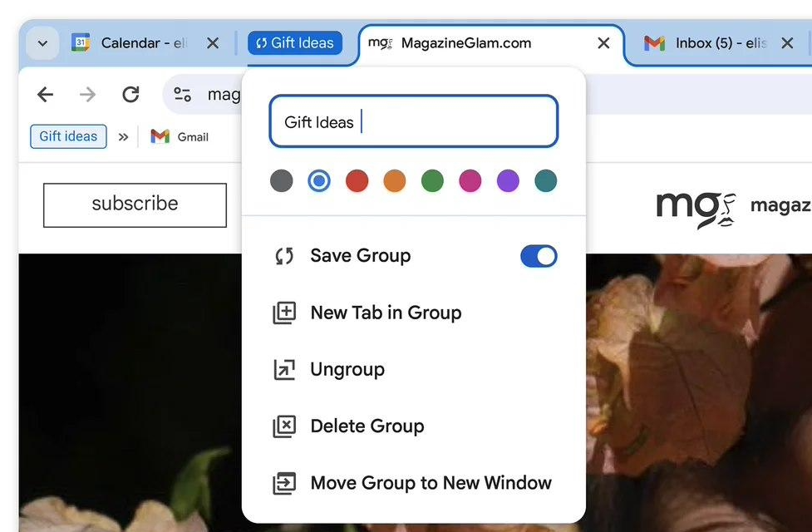Choose the red group color
Screen dimensions: 812x532
point(357,180)
